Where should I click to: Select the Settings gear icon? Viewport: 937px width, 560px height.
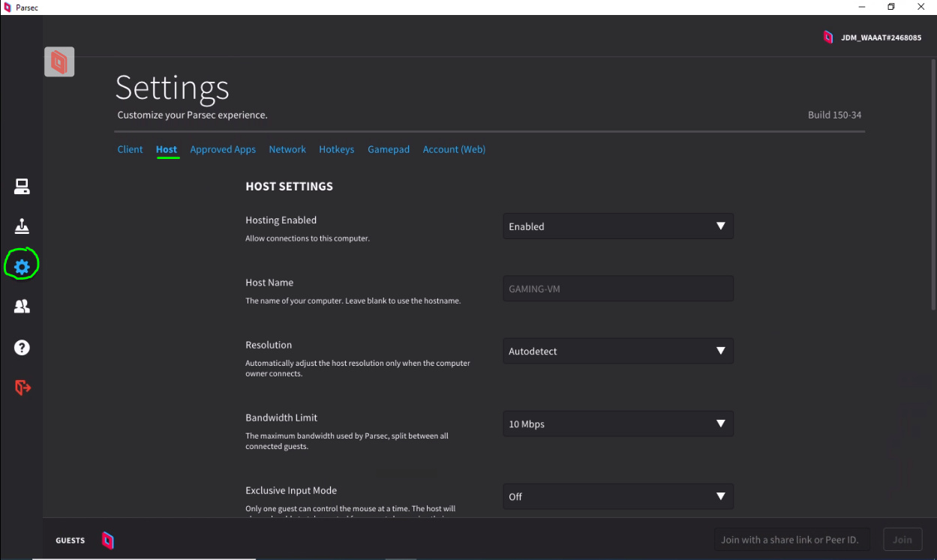click(x=22, y=266)
